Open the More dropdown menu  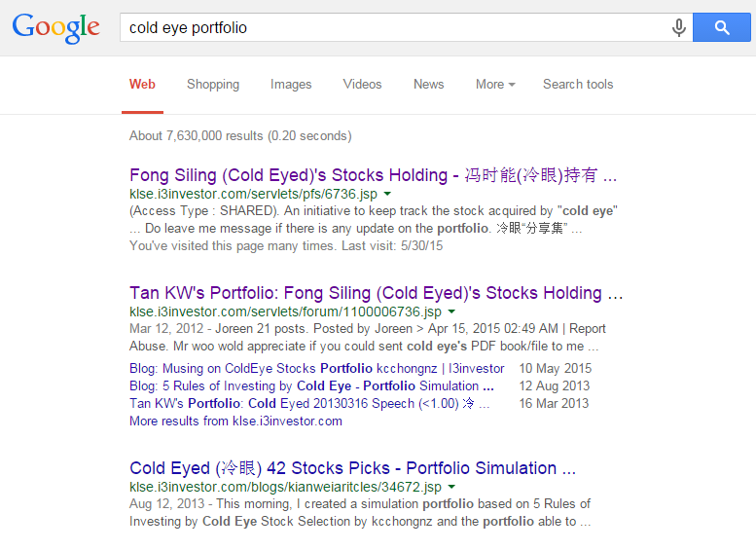coord(495,85)
